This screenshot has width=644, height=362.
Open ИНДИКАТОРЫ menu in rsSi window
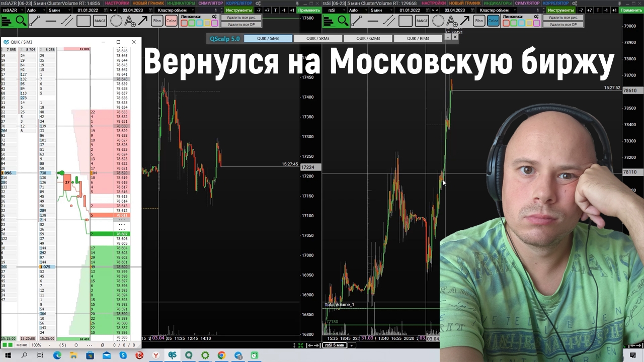coord(498,3)
